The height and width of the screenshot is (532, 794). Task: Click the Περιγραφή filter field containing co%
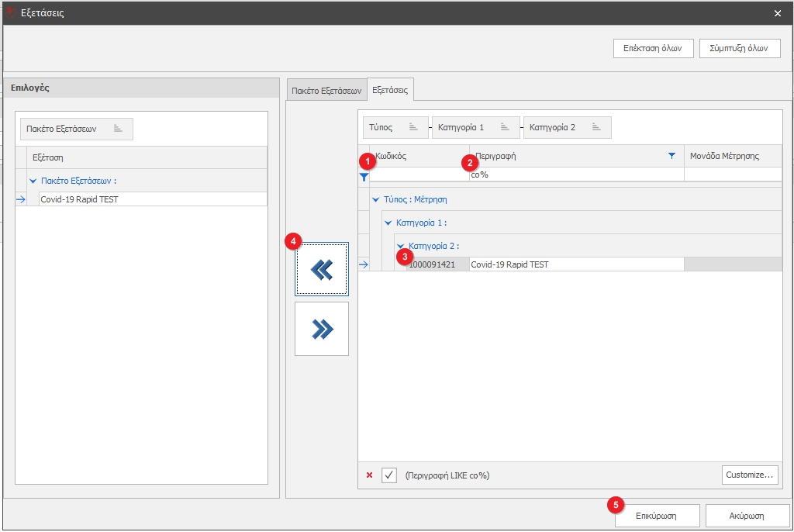[x=575, y=175]
